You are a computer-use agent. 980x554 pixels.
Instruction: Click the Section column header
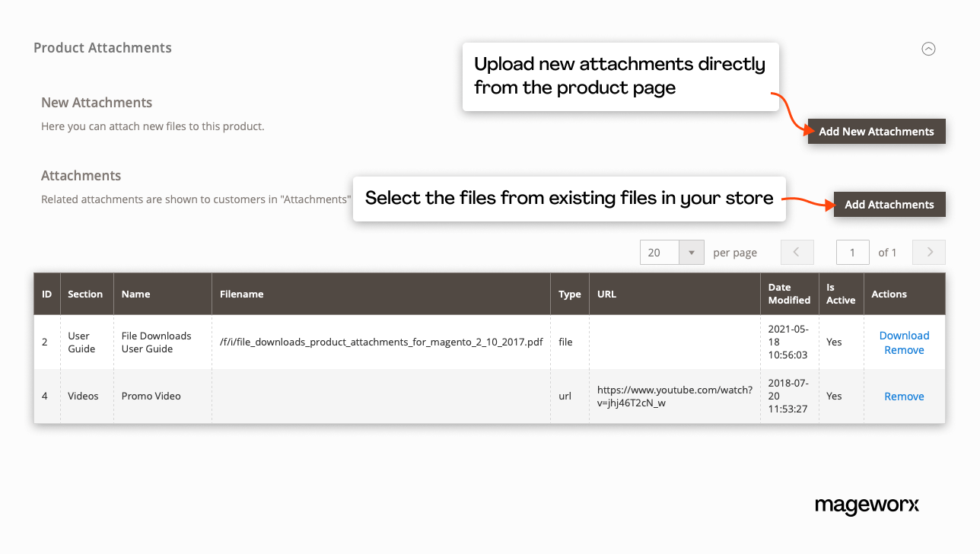pos(85,294)
